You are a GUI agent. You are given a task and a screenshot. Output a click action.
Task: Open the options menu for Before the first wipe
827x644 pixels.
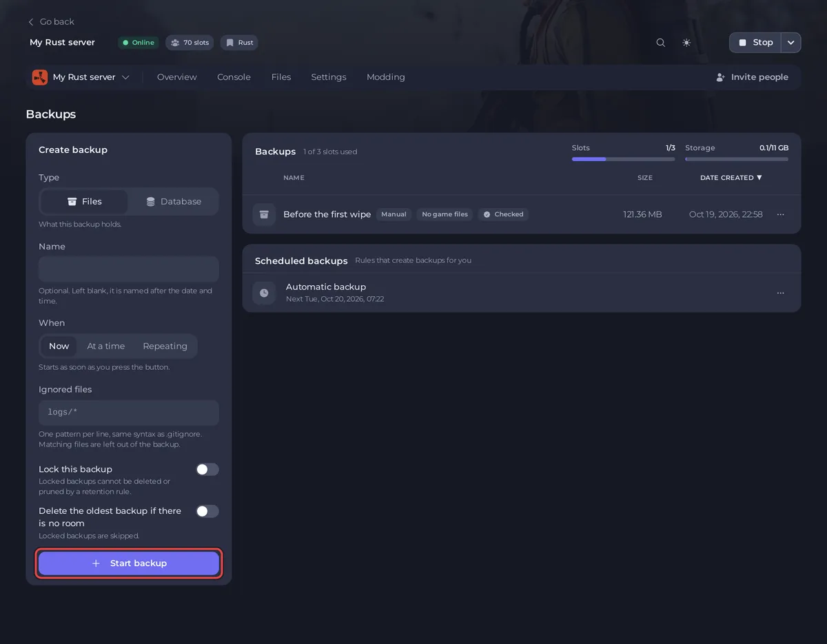780,214
